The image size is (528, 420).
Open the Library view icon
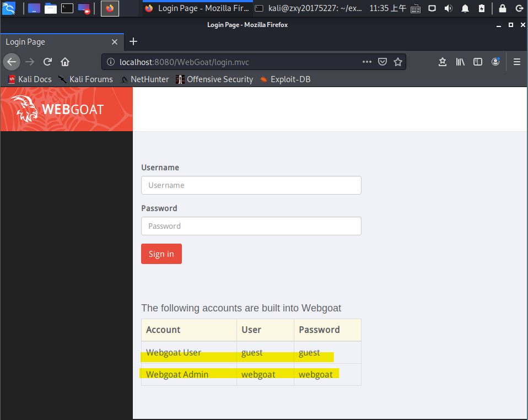460,62
